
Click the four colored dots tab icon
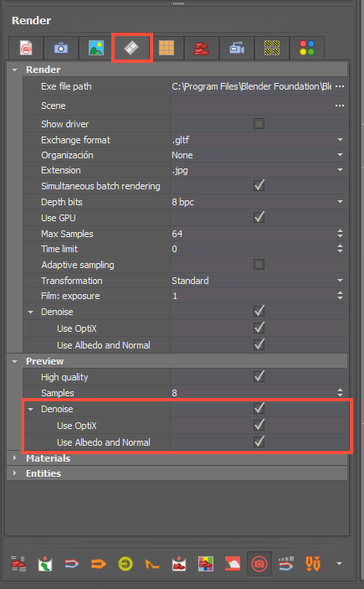click(x=307, y=48)
